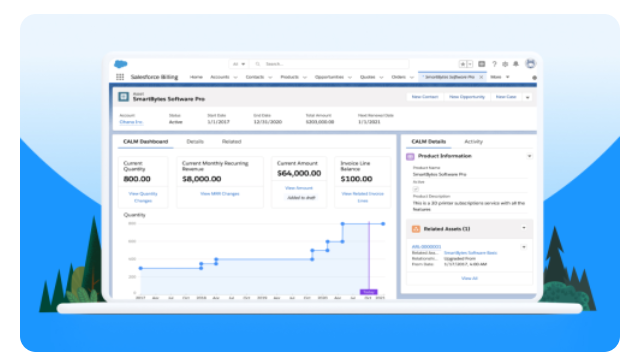Select the SmartBytes Software Pro workspace tab
The width and height of the screenshot is (637, 364).
click(449, 77)
